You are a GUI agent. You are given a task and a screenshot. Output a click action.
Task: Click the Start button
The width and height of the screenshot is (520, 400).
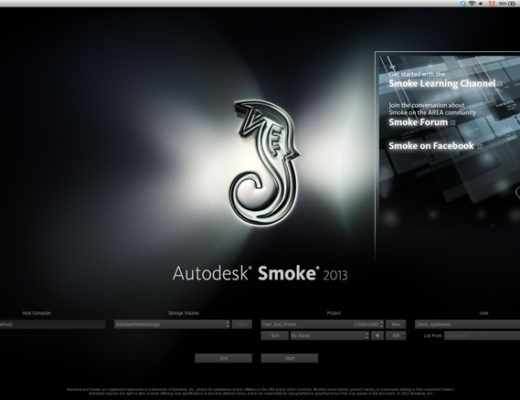pyautogui.click(x=289, y=358)
